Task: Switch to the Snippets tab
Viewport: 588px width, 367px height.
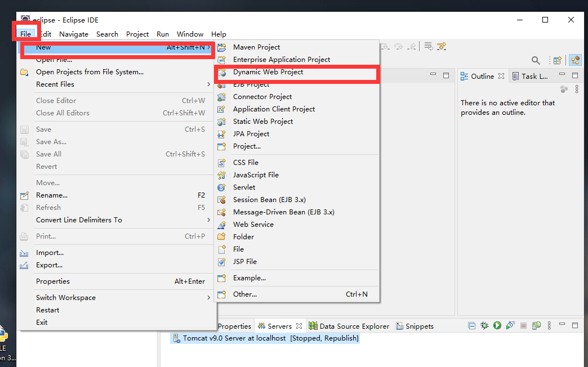Action: 415,326
